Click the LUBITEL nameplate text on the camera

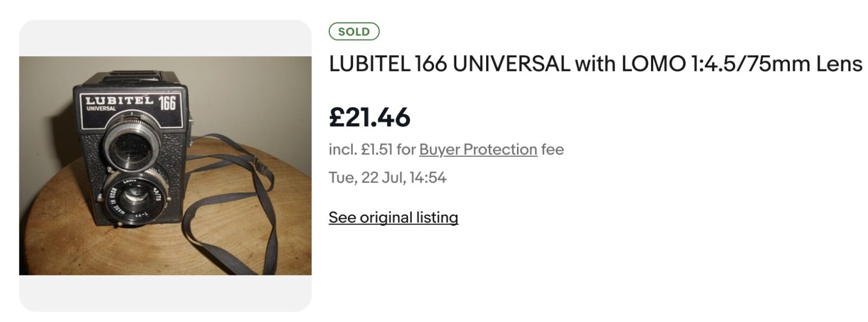(119, 100)
